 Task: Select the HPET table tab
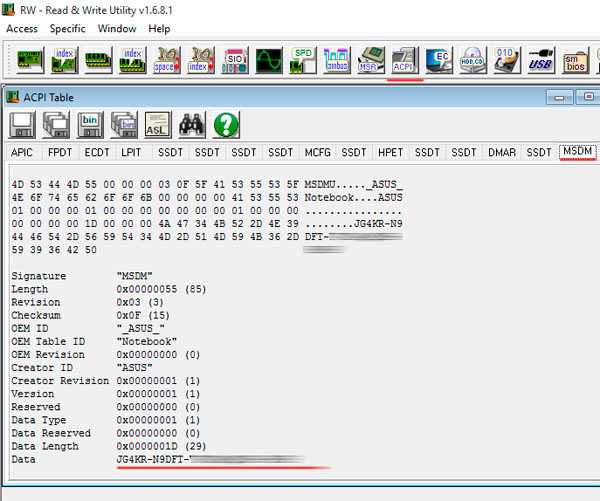[390, 152]
